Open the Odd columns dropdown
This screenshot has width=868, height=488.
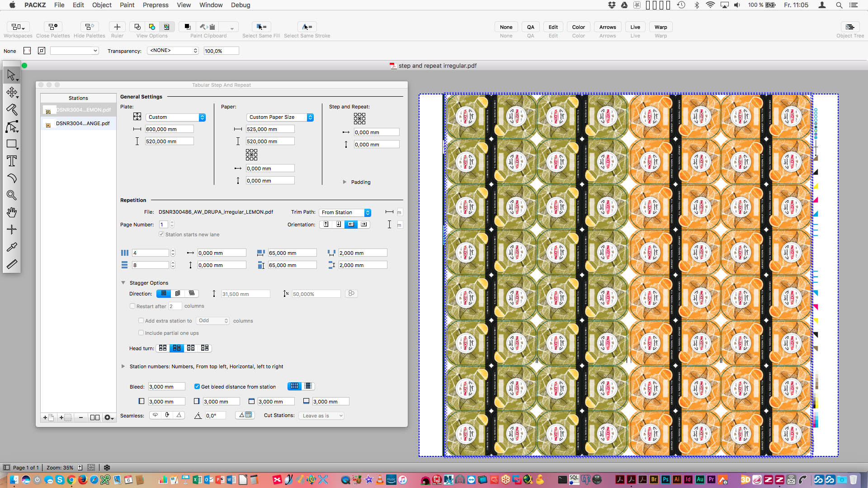pos(212,321)
